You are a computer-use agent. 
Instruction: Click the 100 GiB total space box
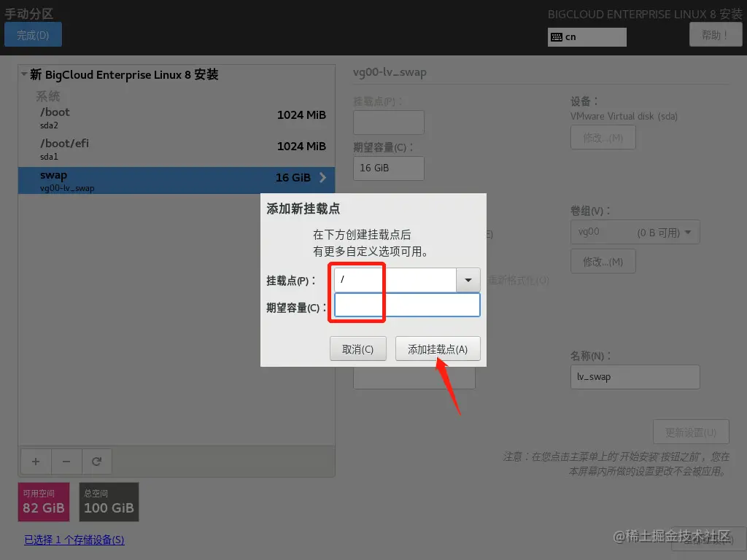pos(109,502)
